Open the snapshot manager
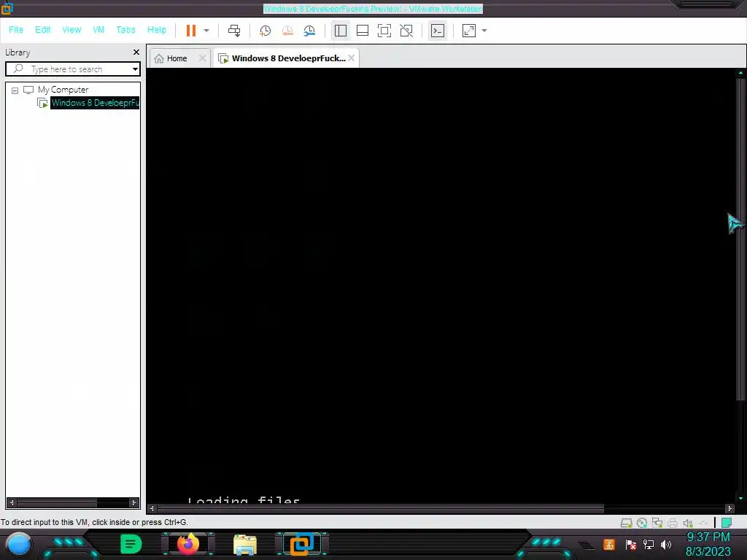The height and width of the screenshot is (560, 747). point(309,31)
